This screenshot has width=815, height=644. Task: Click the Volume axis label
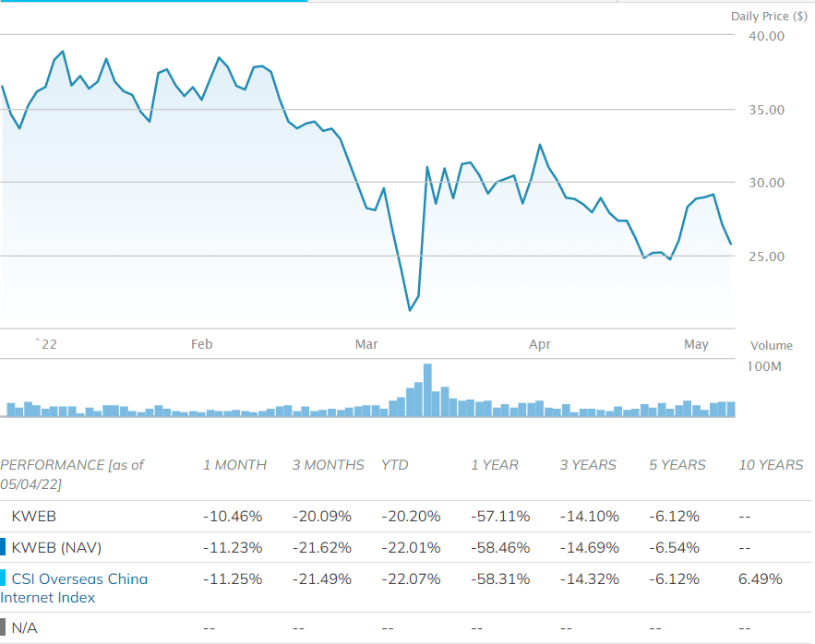pyautogui.click(x=771, y=346)
